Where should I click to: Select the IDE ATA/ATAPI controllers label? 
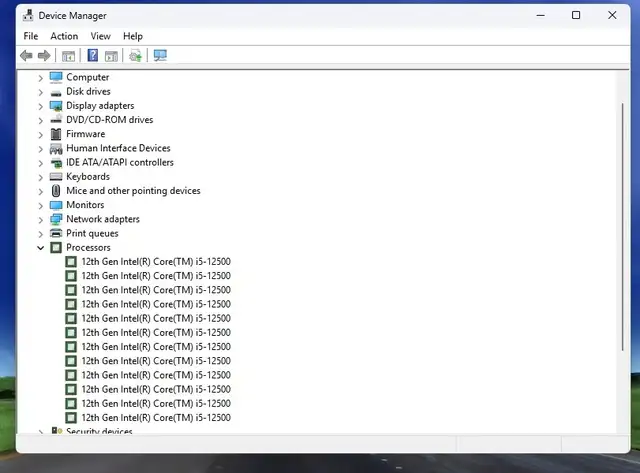[x=120, y=162]
